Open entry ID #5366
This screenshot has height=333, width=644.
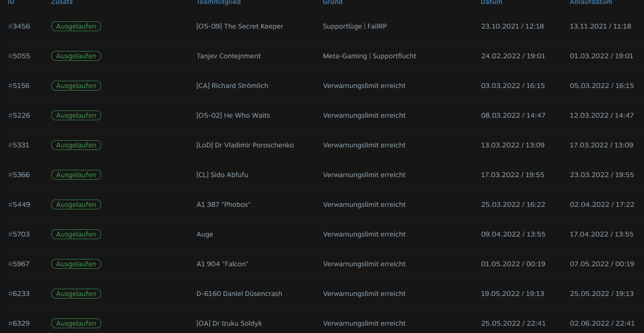click(19, 175)
